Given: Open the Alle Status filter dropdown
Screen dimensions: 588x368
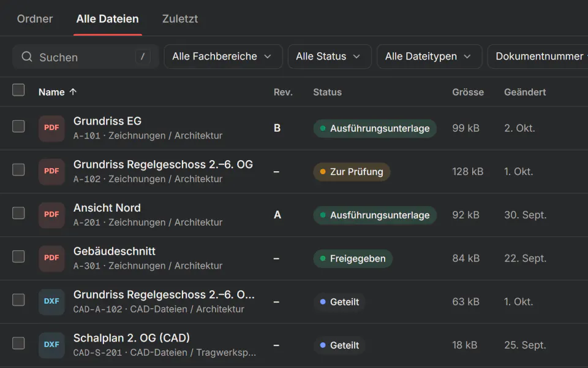Looking at the screenshot, I should (x=330, y=56).
